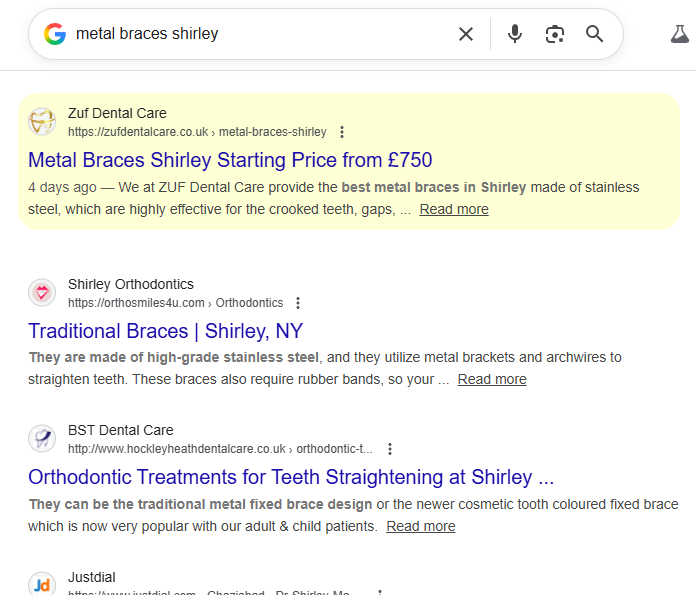The width and height of the screenshot is (696, 595).
Task: Click the magnifying glass search button
Action: click(x=595, y=34)
